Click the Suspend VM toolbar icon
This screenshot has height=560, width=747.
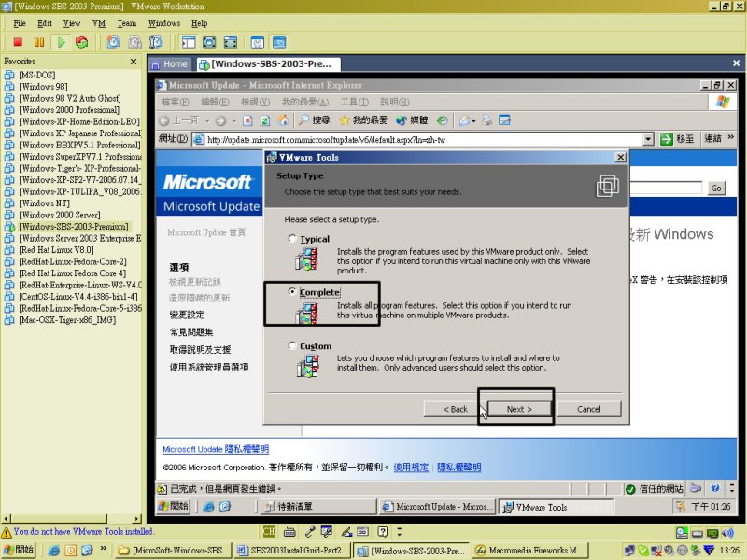pyautogui.click(x=39, y=42)
